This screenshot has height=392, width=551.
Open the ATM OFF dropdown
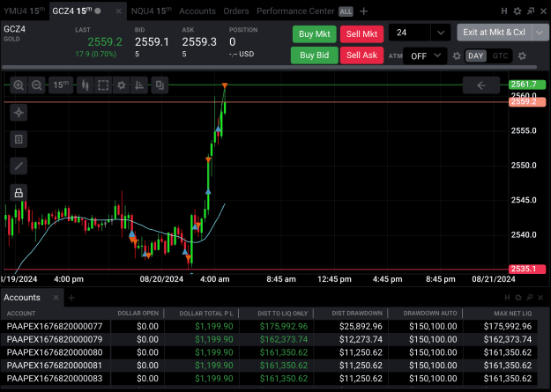click(x=425, y=55)
